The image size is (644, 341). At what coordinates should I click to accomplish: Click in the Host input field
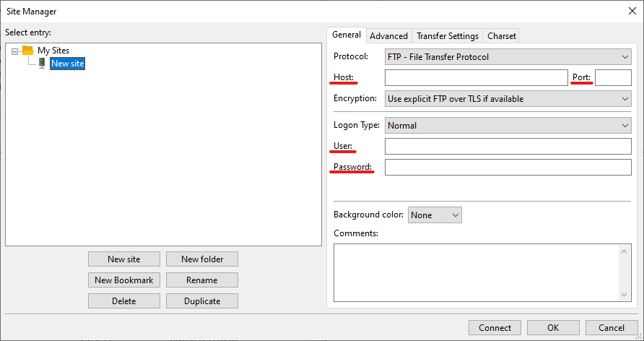pyautogui.click(x=476, y=77)
